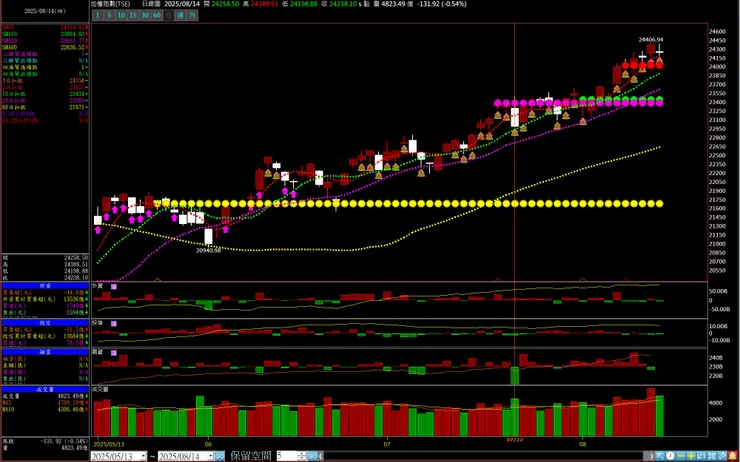Choose the 30-minute timeframe

[x=145, y=15]
